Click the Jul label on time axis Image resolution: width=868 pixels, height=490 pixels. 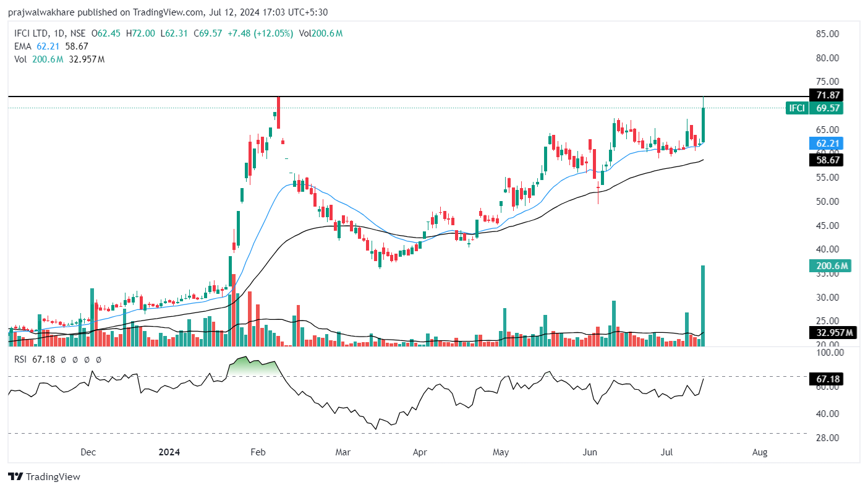666,452
